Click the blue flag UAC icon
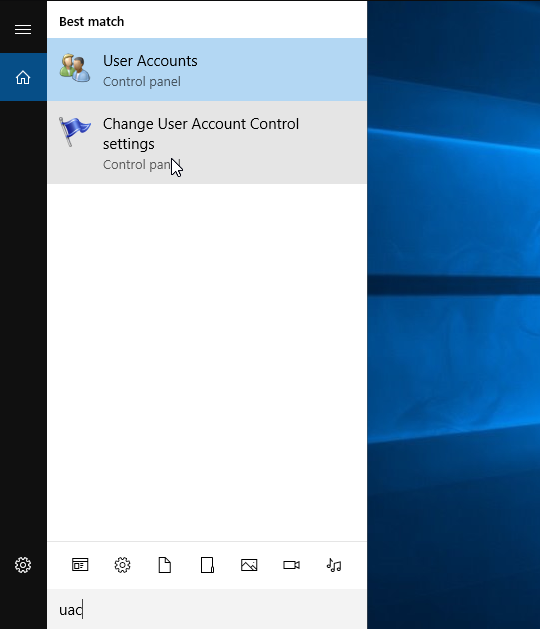 click(x=75, y=131)
